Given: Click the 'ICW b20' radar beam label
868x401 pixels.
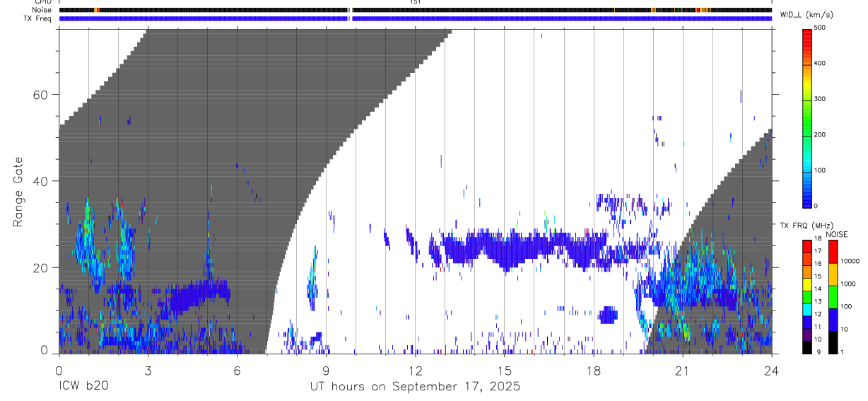Looking at the screenshot, I should tap(83, 387).
